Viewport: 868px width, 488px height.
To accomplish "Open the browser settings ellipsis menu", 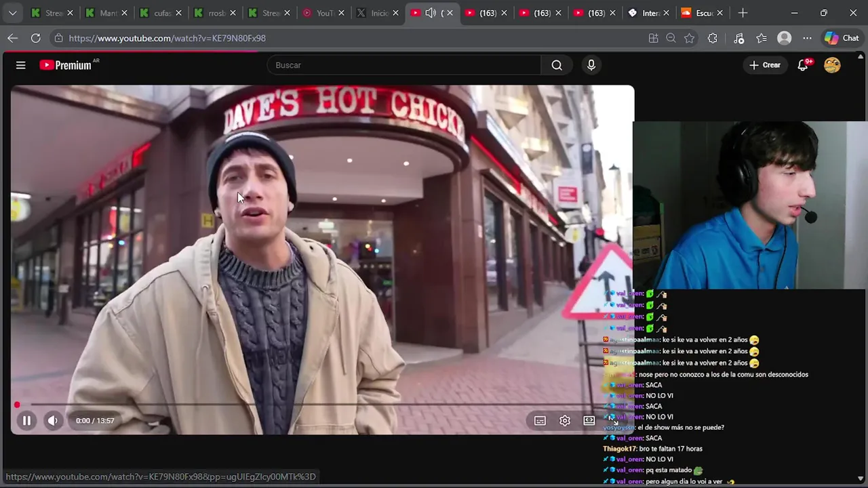I will pos(807,38).
